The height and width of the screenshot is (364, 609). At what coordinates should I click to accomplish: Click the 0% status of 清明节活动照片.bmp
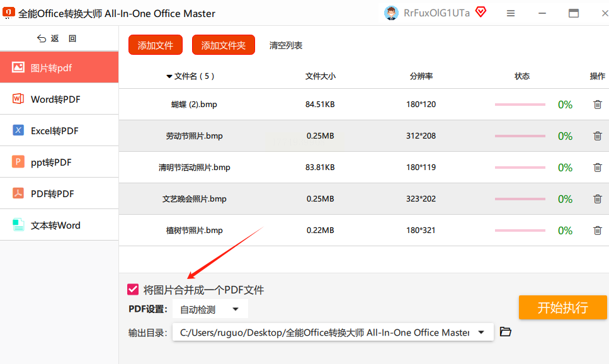point(565,168)
